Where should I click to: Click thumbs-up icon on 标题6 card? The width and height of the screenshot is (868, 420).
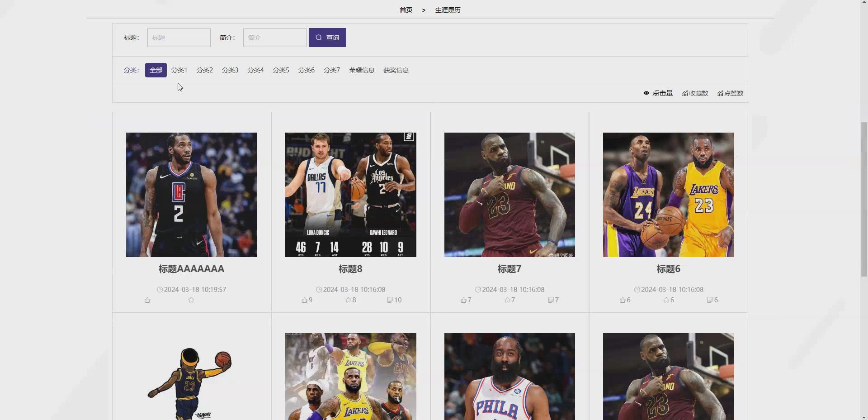click(x=623, y=300)
